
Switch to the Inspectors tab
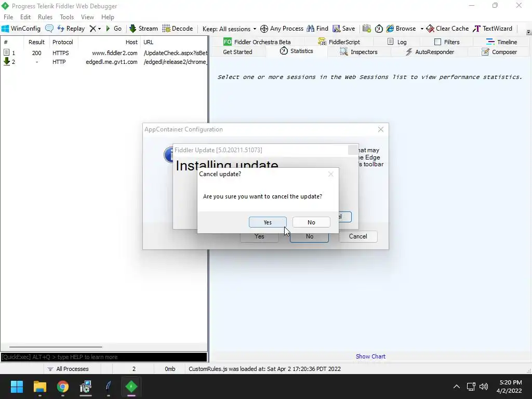[x=358, y=52]
